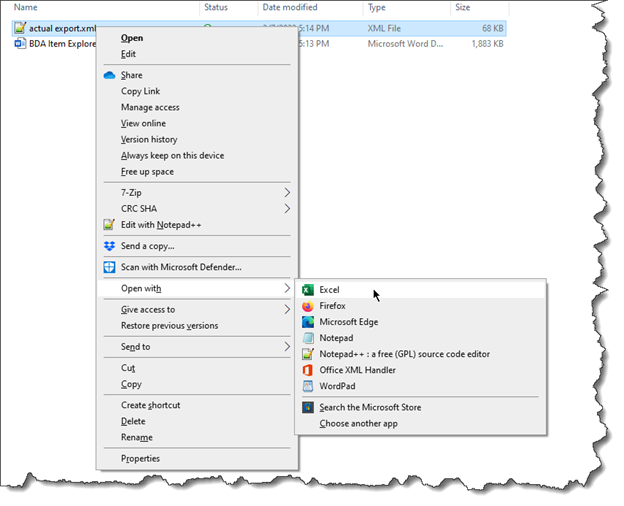Image resolution: width=624 pixels, height=506 pixels.
Task: Sort by the Status column header
Action: (216, 7)
